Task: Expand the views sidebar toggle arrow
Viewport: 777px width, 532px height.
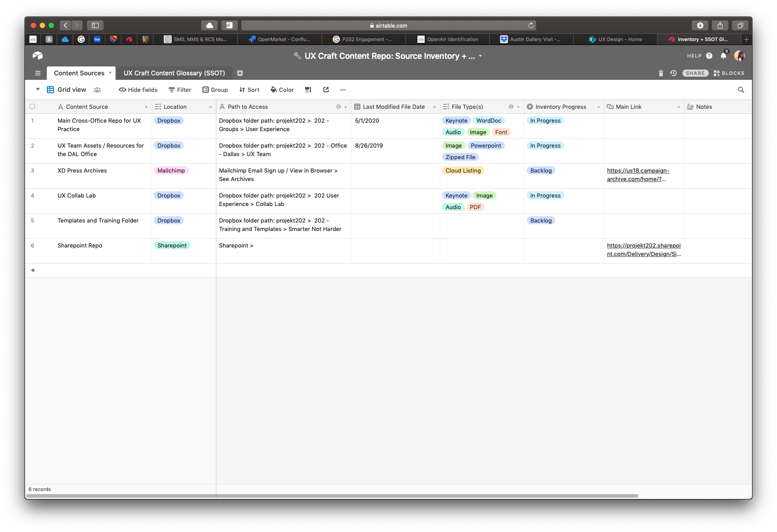Action: coord(38,89)
